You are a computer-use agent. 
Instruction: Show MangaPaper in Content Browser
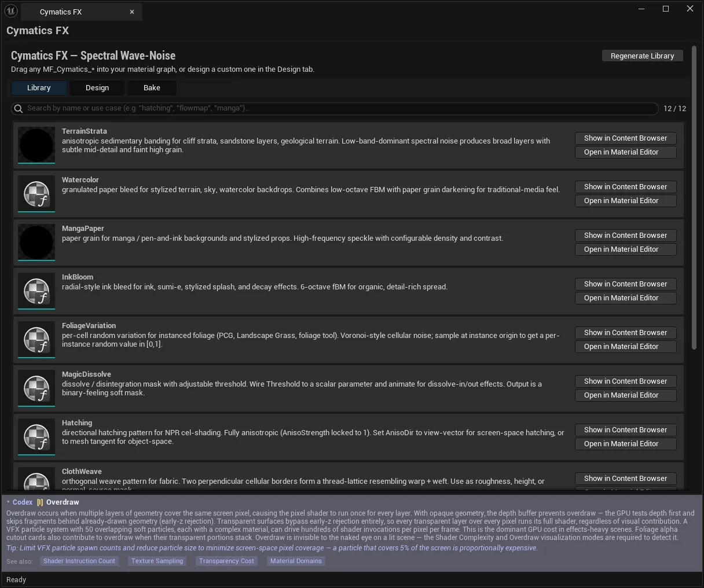pos(626,236)
